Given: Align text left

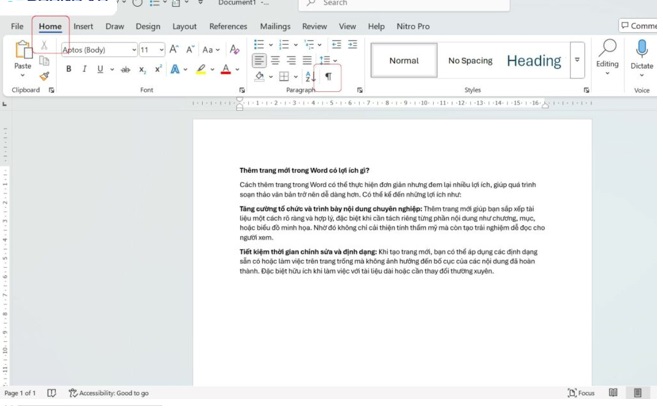Looking at the screenshot, I should (259, 60).
